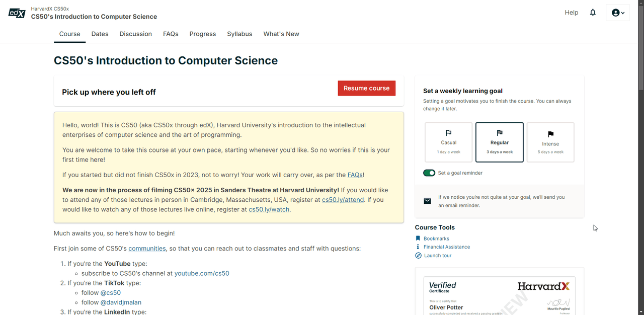Go to the Syllabus tab
The width and height of the screenshot is (644, 315).
click(239, 34)
